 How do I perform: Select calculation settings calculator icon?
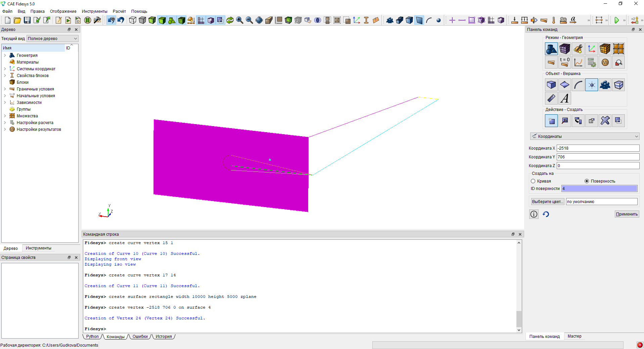[592, 62]
